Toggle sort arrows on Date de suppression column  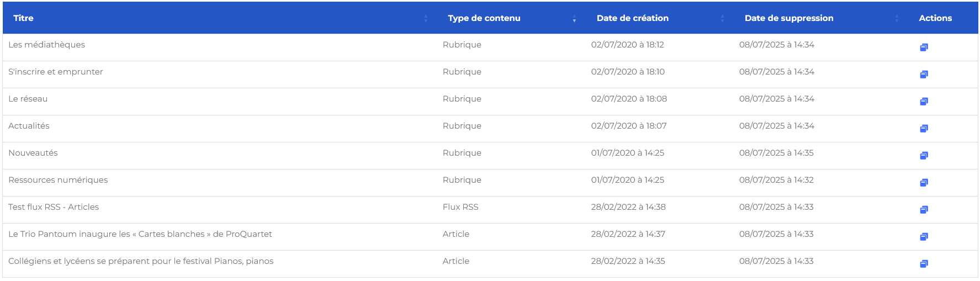point(896,18)
